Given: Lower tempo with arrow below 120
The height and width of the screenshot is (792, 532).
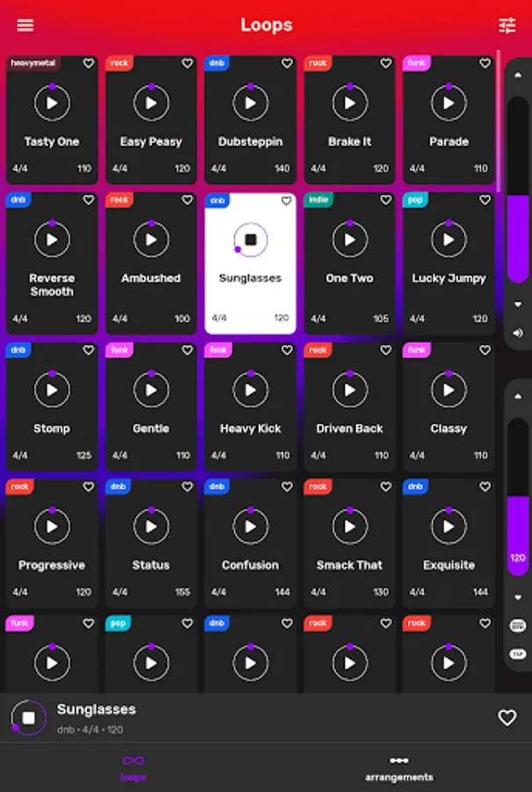Looking at the screenshot, I should coord(518,597).
